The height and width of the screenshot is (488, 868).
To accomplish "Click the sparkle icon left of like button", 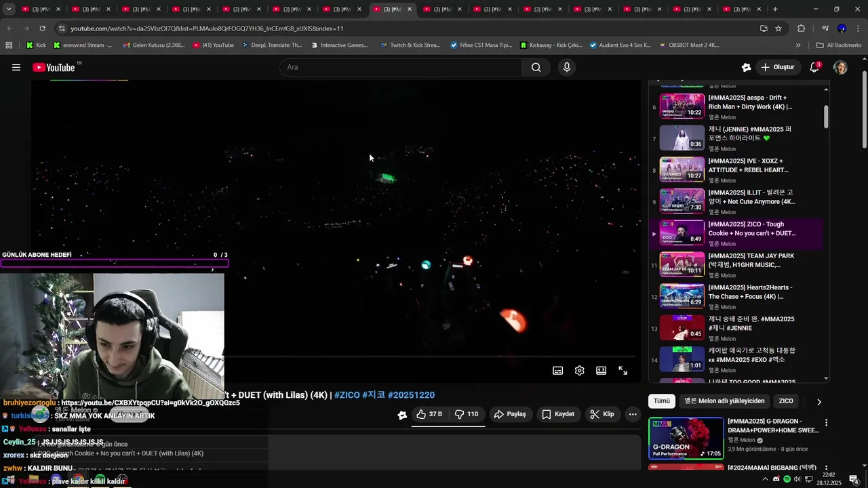I will (x=402, y=415).
